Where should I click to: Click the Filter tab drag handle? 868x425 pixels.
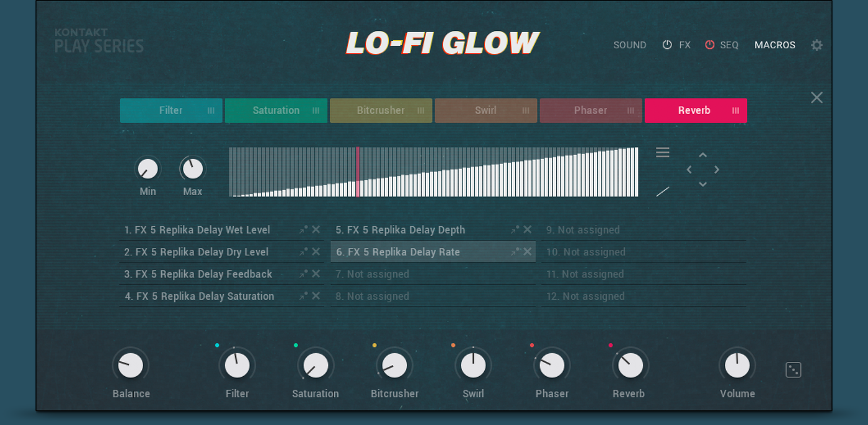point(211,110)
